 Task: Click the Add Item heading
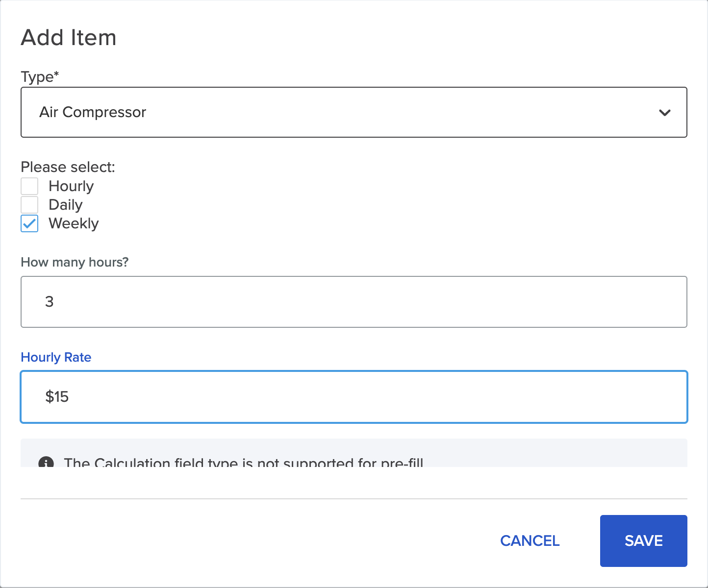pyautogui.click(x=69, y=38)
